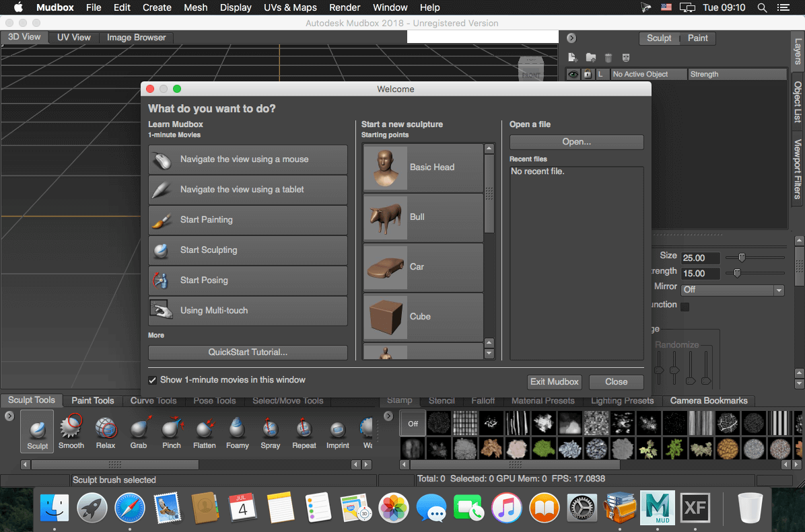Open the Mesh menu
805x532 pixels.
(196, 7)
